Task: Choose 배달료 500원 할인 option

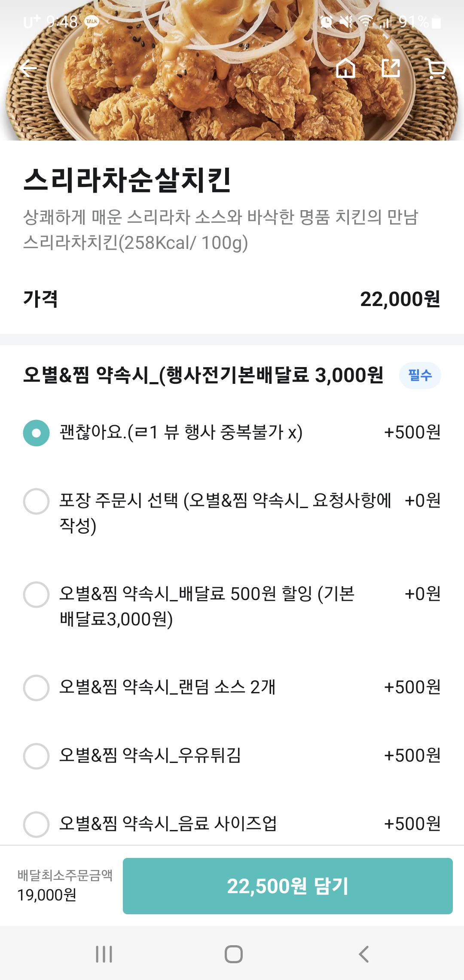Action: tap(37, 594)
